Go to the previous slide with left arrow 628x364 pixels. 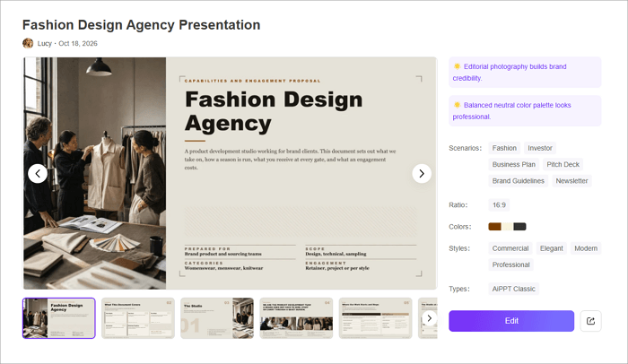pos(38,173)
